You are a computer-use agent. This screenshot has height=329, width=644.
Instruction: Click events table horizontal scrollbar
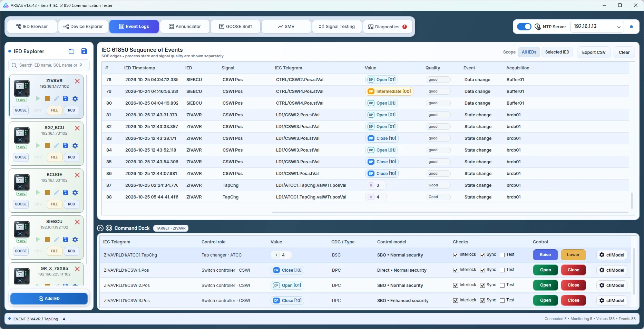pyautogui.click(x=450, y=212)
